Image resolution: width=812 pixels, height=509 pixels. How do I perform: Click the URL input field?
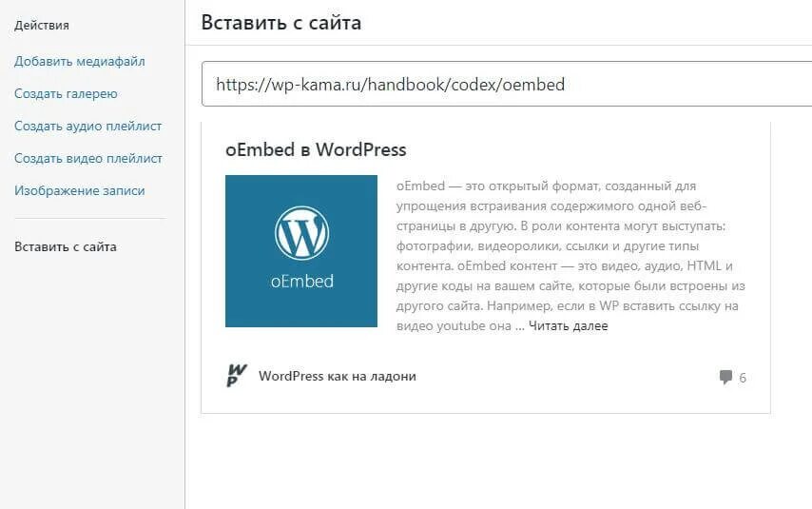click(x=507, y=84)
